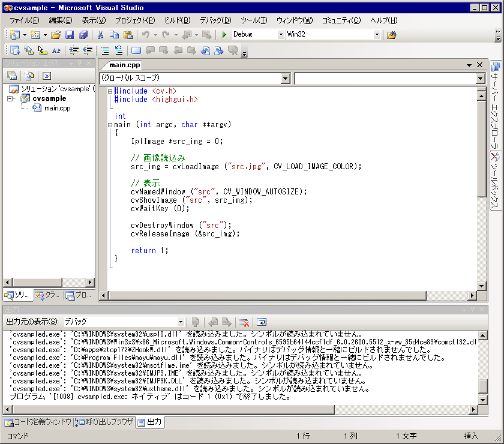Select main.cpp in Solution Explorer tree
This screenshot has width=504, height=444.
(57, 109)
